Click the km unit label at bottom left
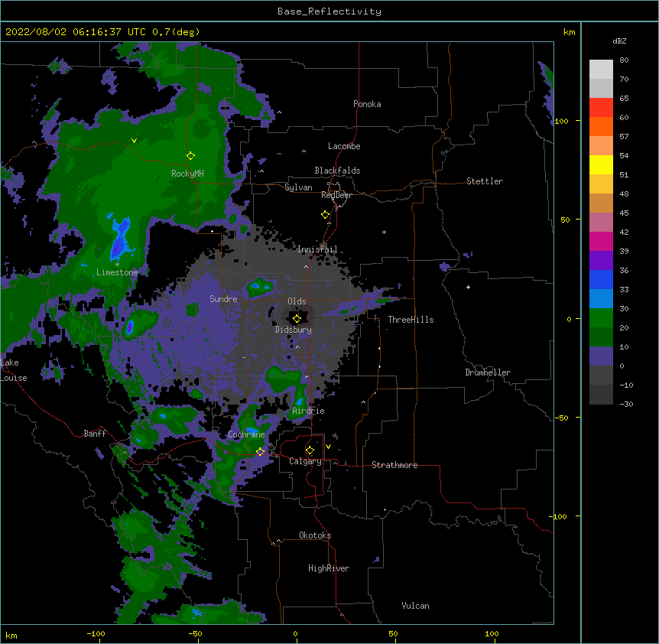The height and width of the screenshot is (644, 659). 11,636
